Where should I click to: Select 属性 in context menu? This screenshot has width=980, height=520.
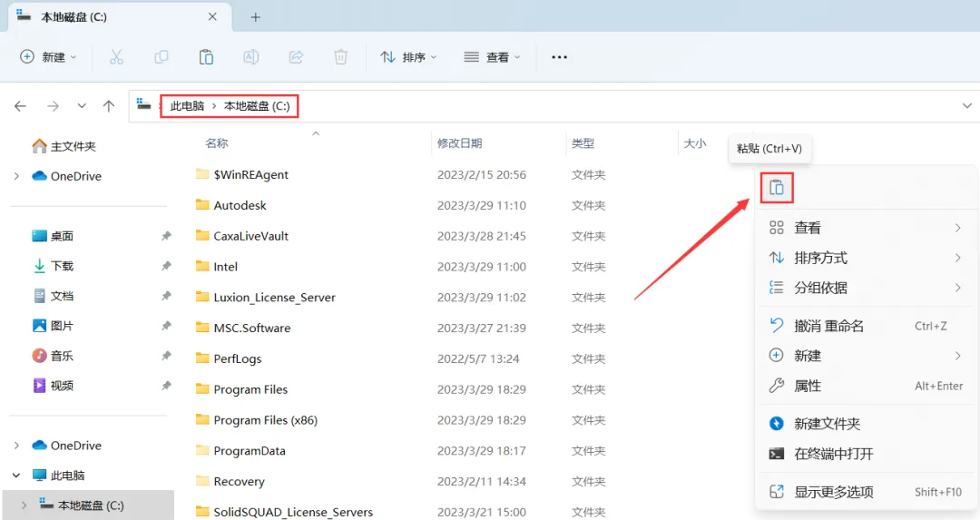pos(867,386)
